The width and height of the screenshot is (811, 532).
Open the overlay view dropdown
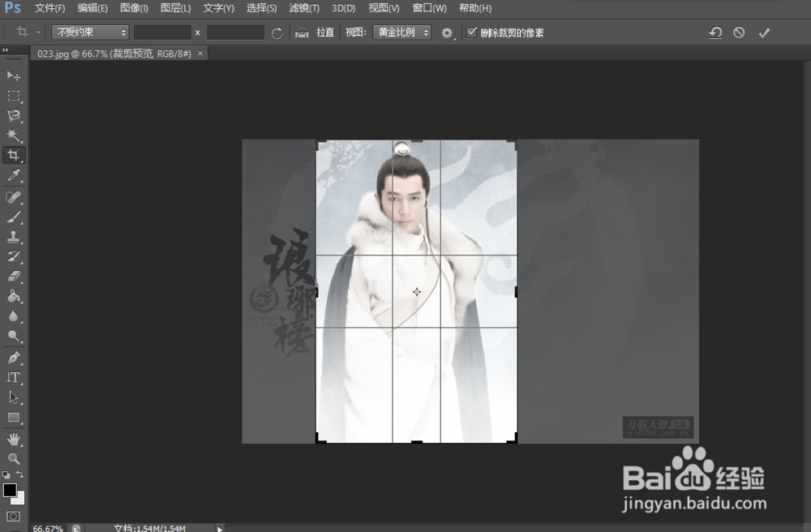click(402, 32)
